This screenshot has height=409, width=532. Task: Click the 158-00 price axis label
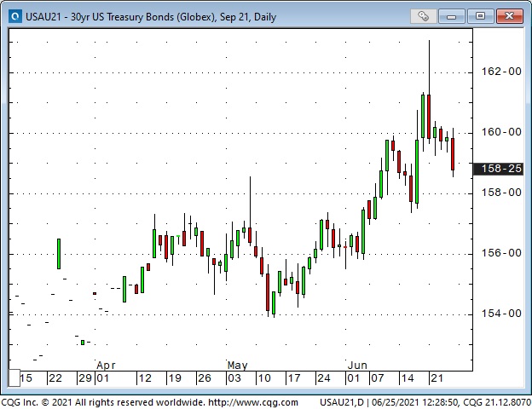(501, 193)
